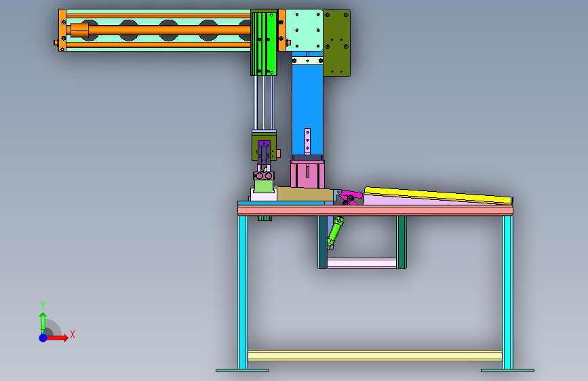Select the purple gripper body

[x=264, y=153]
